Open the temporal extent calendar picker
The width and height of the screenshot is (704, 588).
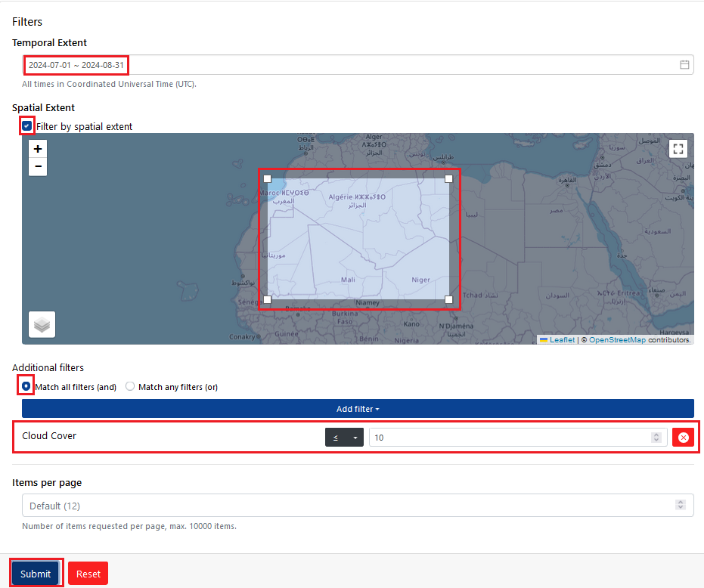point(684,65)
